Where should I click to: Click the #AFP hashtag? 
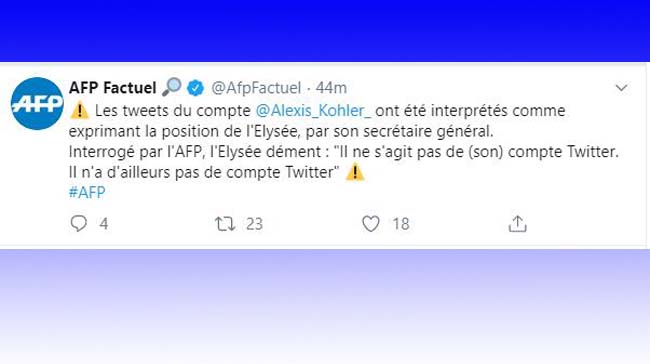pos(87,192)
